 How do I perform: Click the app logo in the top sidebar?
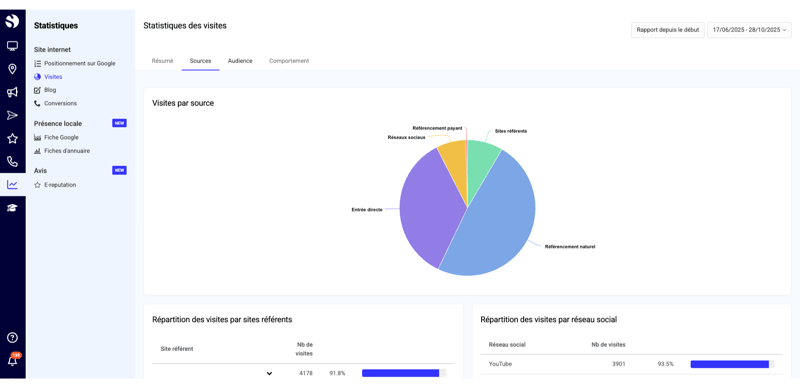[x=12, y=21]
